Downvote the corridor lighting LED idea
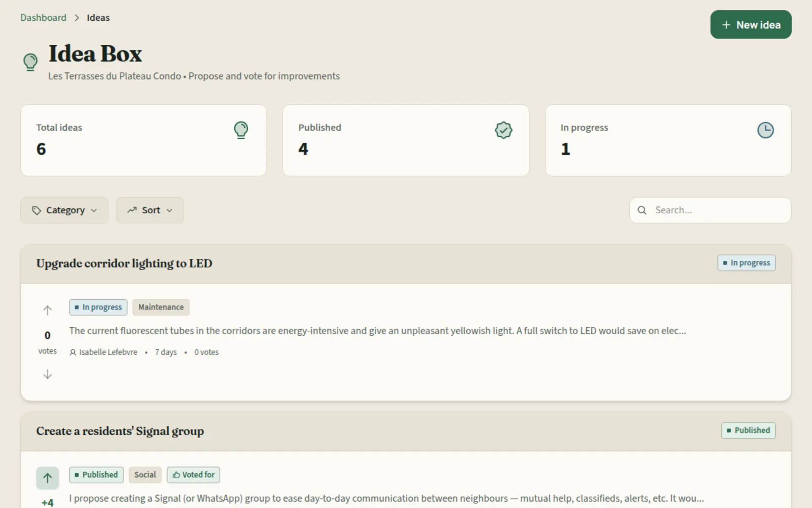812x508 pixels. point(47,374)
